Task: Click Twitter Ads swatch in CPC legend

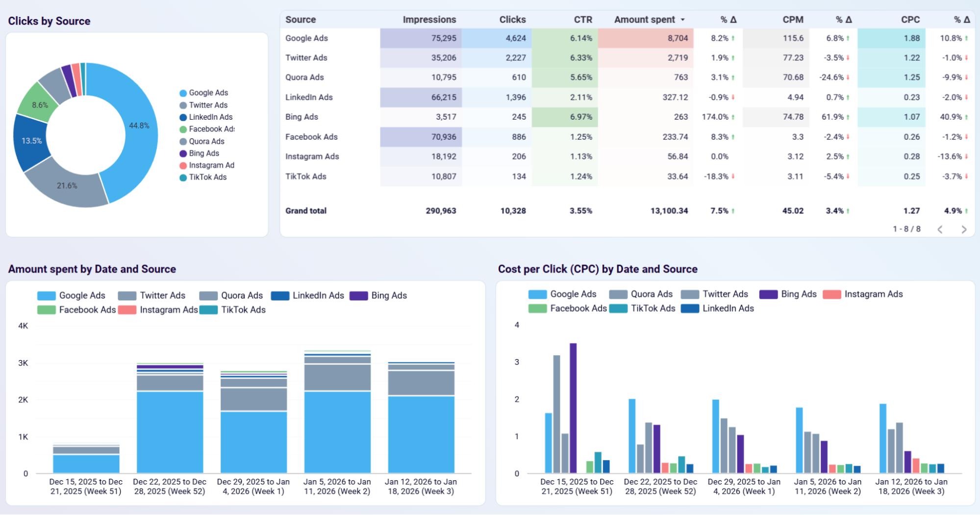Action: [x=690, y=294]
